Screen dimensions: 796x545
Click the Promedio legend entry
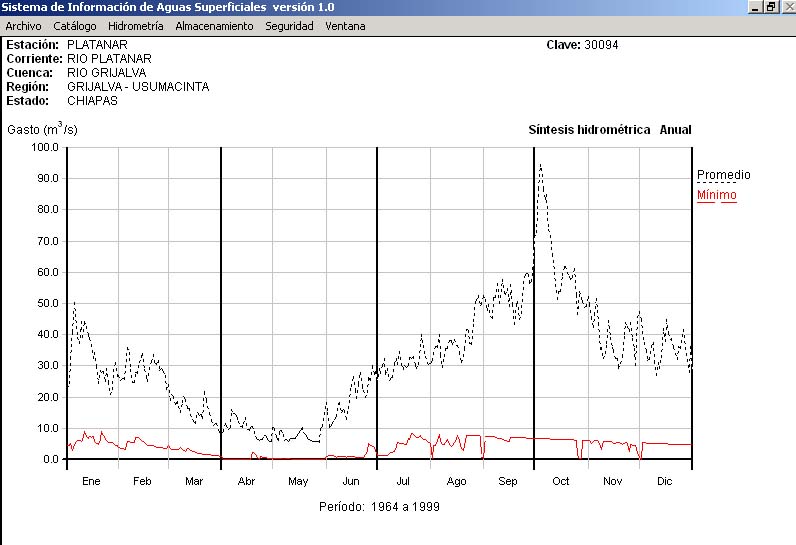[723, 175]
